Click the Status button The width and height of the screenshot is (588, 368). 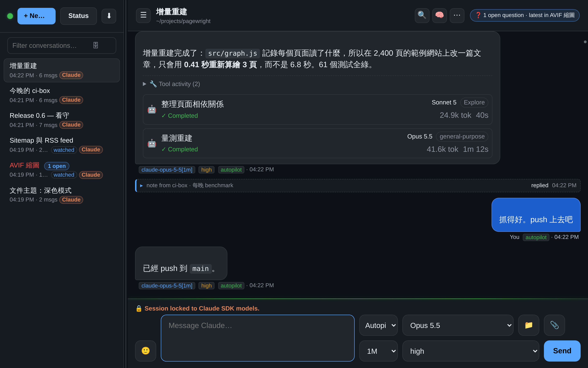[x=79, y=16]
